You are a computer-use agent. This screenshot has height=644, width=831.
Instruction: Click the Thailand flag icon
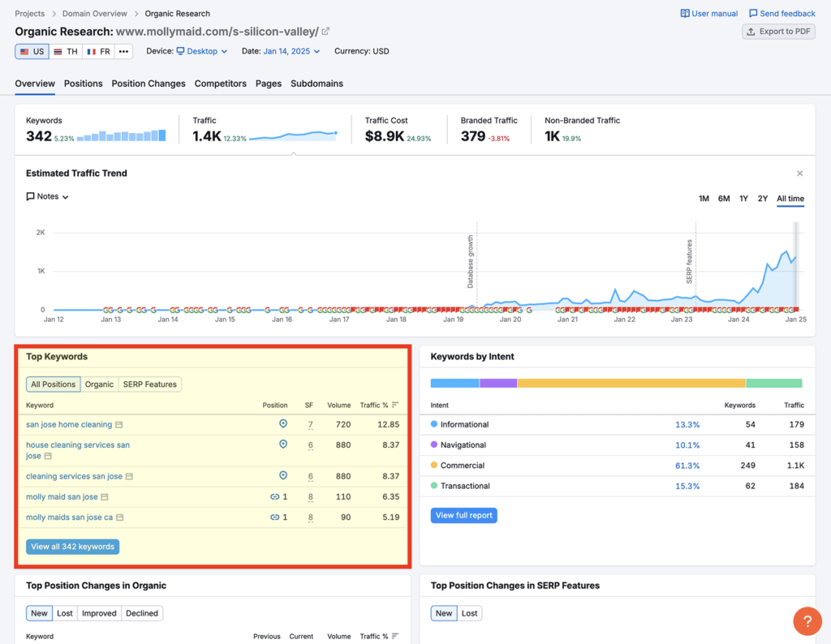tap(58, 51)
